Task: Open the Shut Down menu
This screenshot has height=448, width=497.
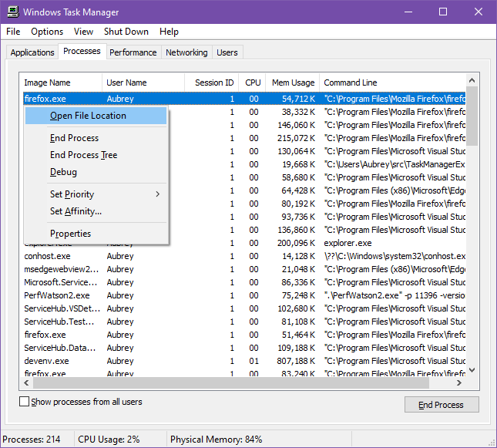Action: (x=126, y=32)
